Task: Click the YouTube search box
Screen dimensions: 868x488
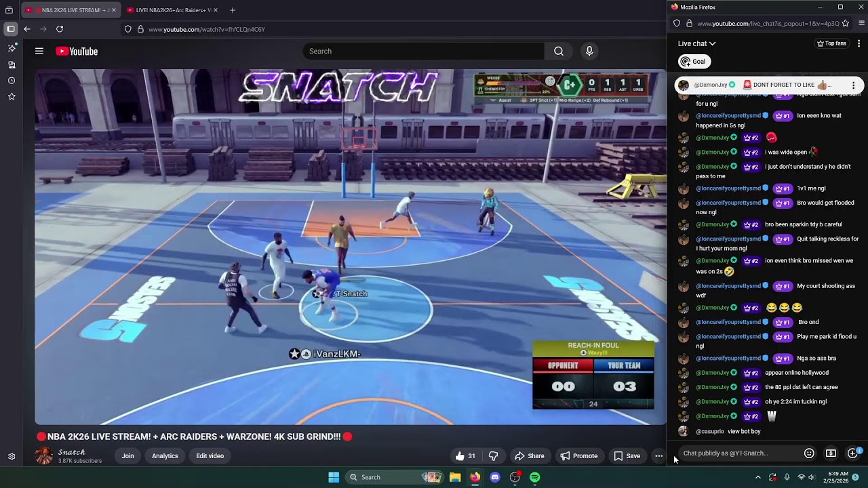Action: [423, 52]
